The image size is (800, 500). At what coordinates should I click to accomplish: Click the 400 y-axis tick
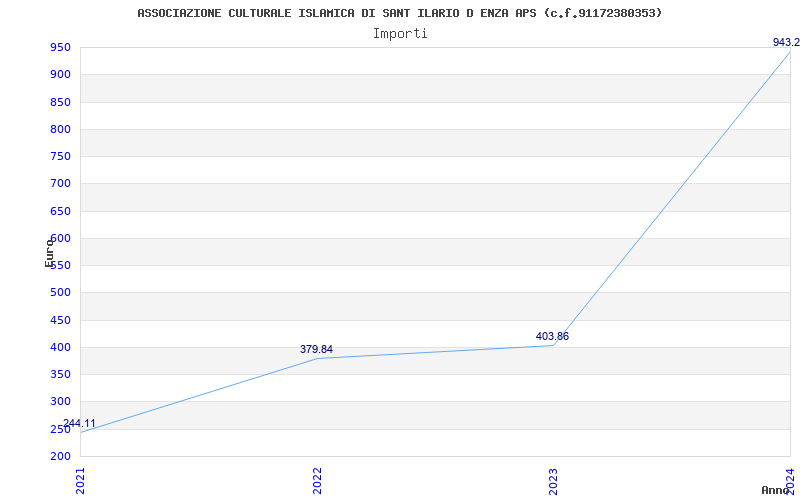coord(60,347)
